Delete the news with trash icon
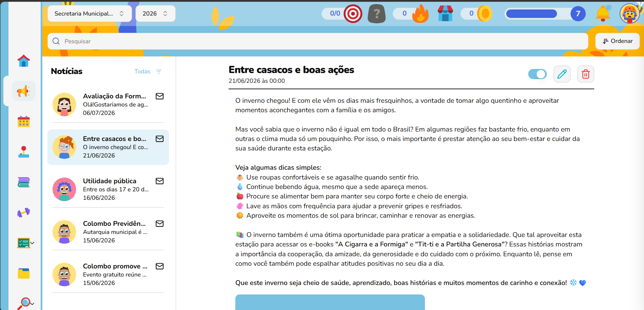The height and width of the screenshot is (310, 644). 586,74
